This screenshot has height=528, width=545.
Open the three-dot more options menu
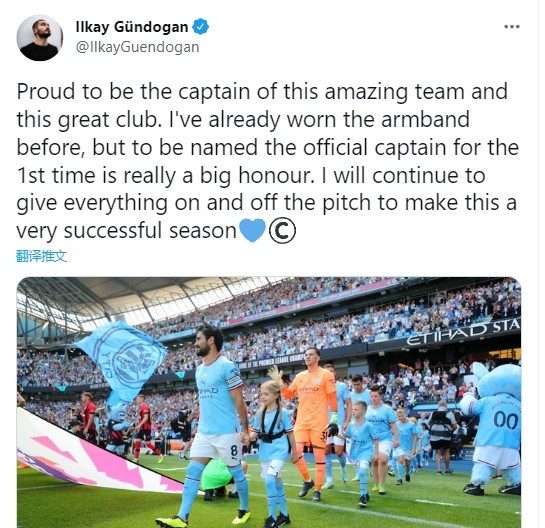point(512,27)
